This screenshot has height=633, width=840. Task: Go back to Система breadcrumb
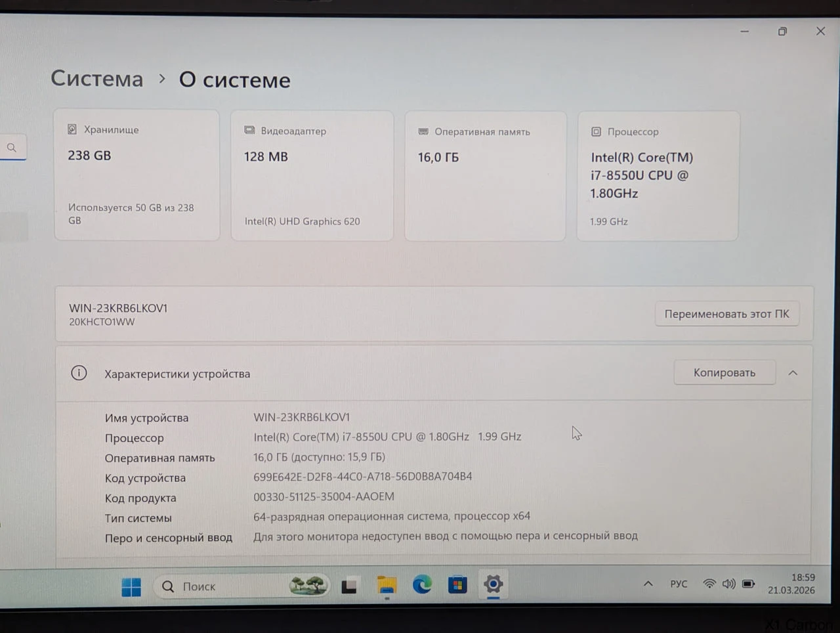coord(97,78)
